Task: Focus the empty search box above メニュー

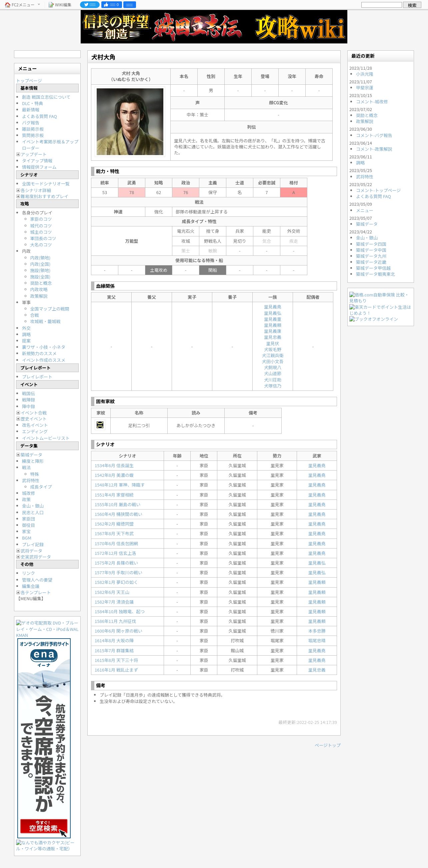Action: [47, 54]
